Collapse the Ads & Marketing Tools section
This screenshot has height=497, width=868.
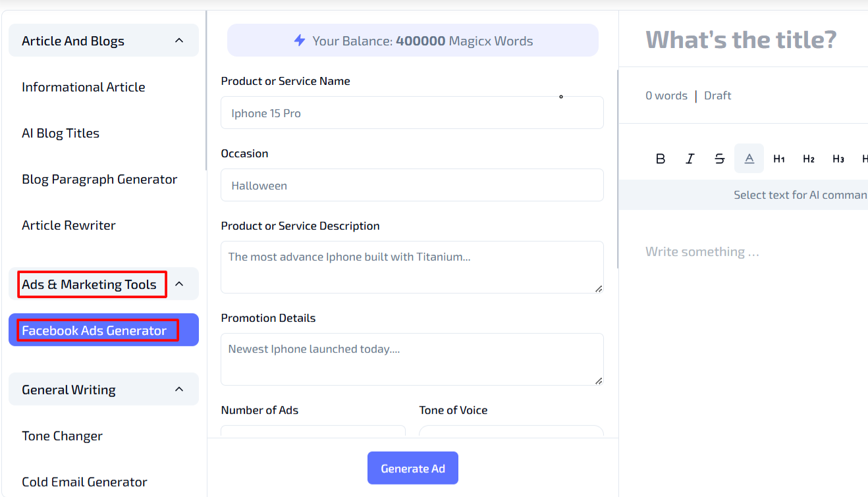click(x=103, y=284)
